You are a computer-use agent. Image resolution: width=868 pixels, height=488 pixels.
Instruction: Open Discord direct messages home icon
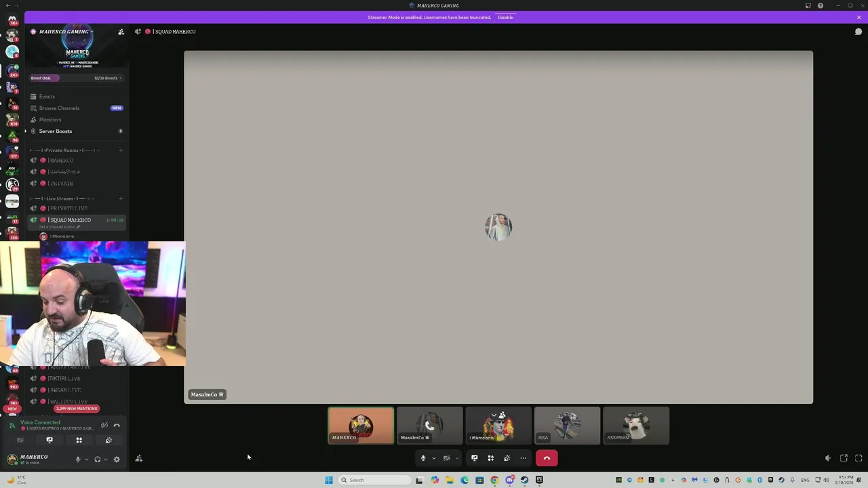[12, 19]
